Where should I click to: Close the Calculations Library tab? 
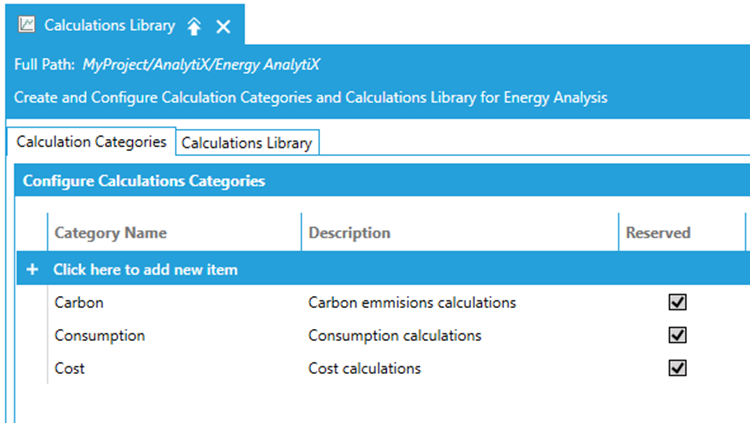(x=223, y=26)
